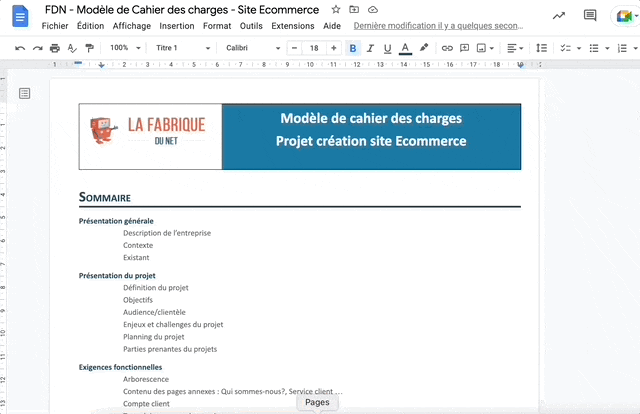Image resolution: width=640 pixels, height=414 pixels.
Task: Open comment history icon
Action: [590, 16]
